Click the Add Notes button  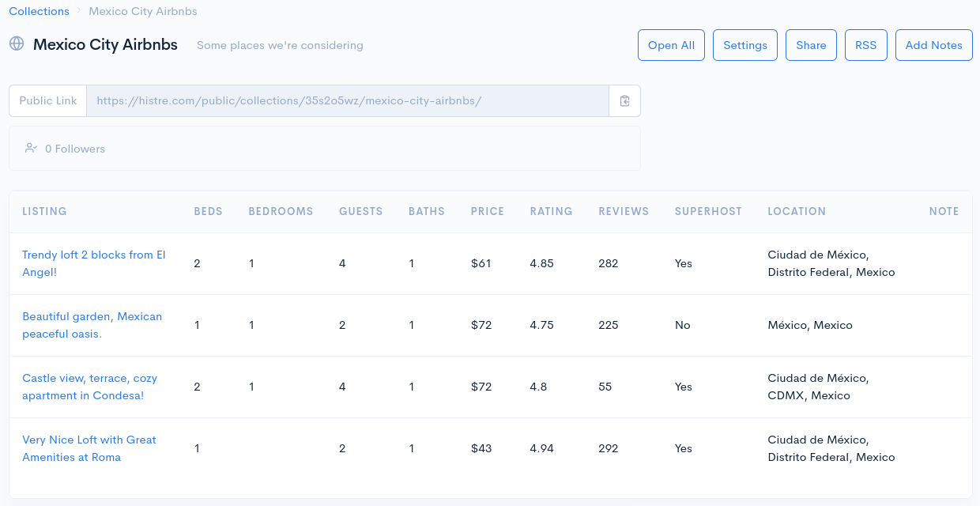pos(934,45)
